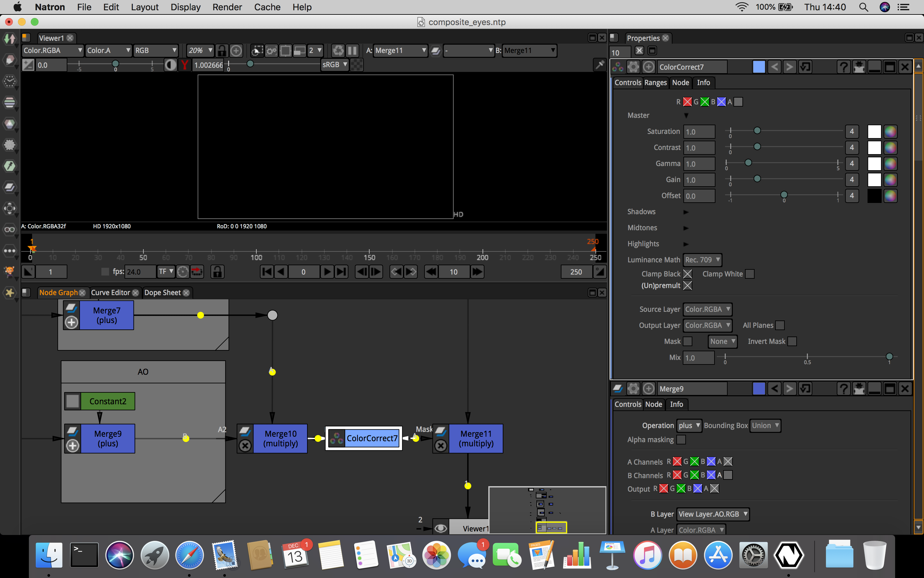
Task: Toggle B Channels alpha checkbox in Merge9
Action: coord(728,475)
